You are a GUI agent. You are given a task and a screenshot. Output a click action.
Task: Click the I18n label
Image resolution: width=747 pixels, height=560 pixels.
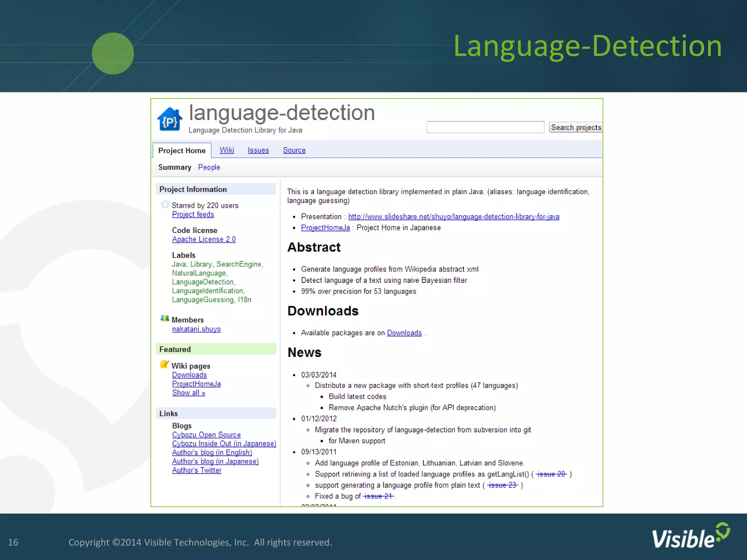click(245, 300)
